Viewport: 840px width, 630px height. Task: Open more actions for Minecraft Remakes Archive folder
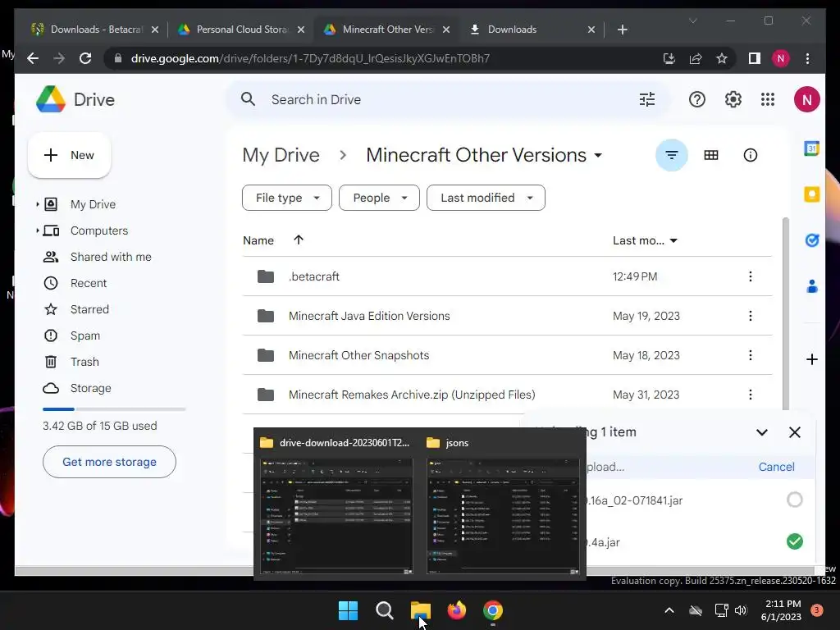(x=750, y=395)
